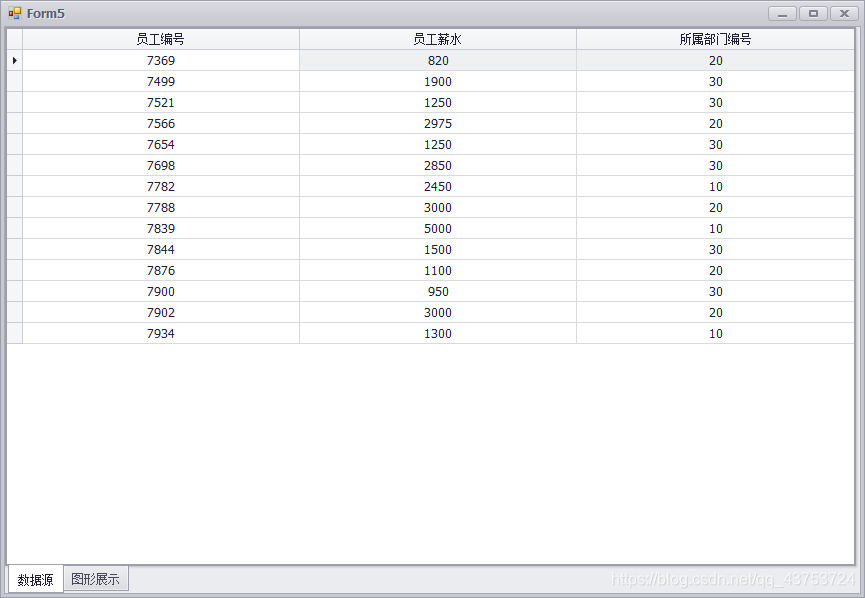Click employee number cell 7521

tap(161, 102)
